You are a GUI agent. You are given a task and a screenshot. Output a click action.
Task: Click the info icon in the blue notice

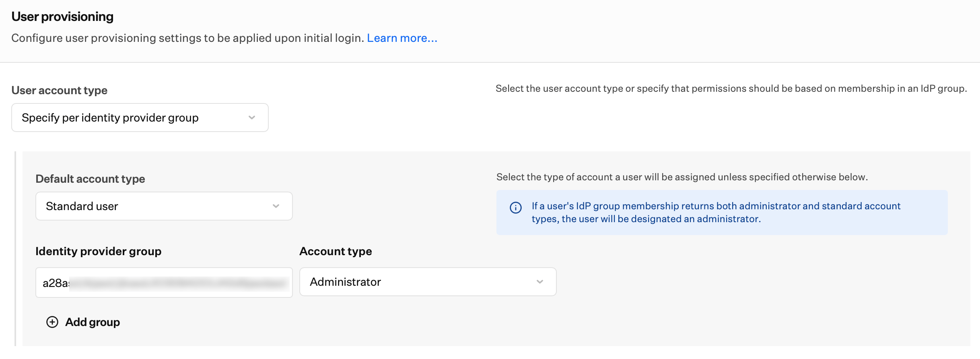pos(516,207)
